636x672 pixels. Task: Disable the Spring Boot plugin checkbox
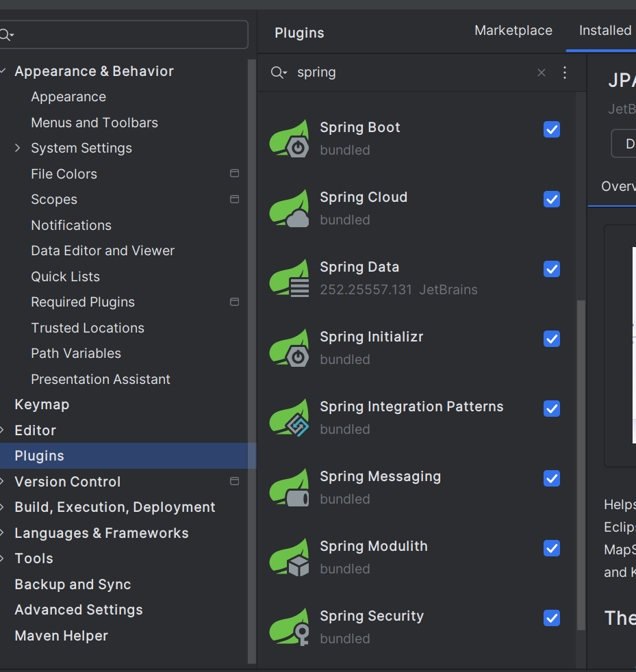coord(552,129)
